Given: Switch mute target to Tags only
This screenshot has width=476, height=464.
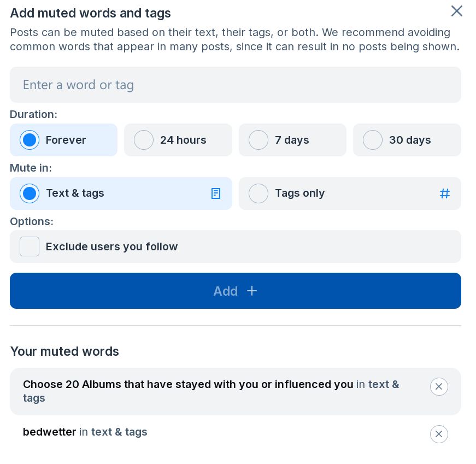Looking at the screenshot, I should coord(258,193).
